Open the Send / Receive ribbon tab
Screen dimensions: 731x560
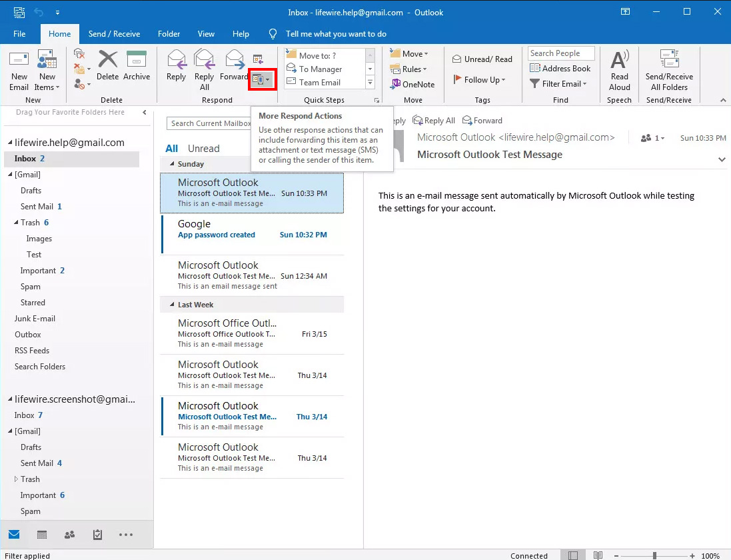pyautogui.click(x=114, y=34)
